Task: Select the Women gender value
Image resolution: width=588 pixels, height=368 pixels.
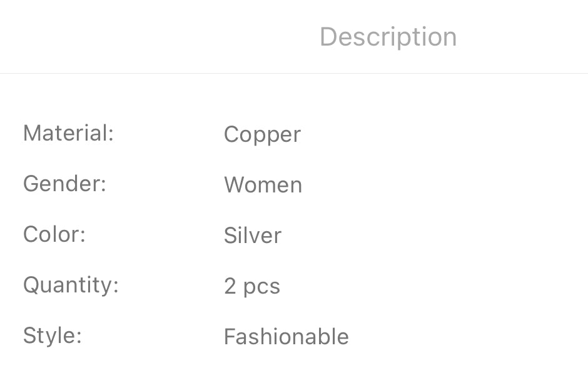Action: coord(263,185)
